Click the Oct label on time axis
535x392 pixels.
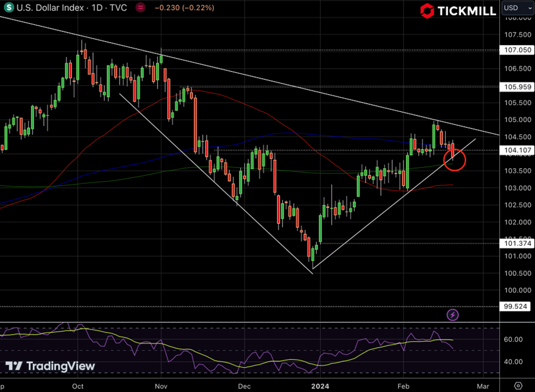tap(78, 386)
